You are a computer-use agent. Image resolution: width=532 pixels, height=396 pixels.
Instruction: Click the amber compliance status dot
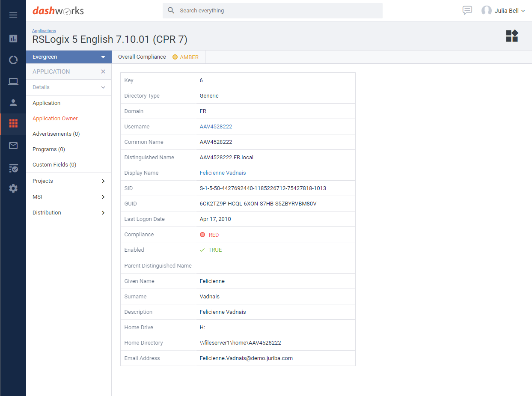coord(175,57)
